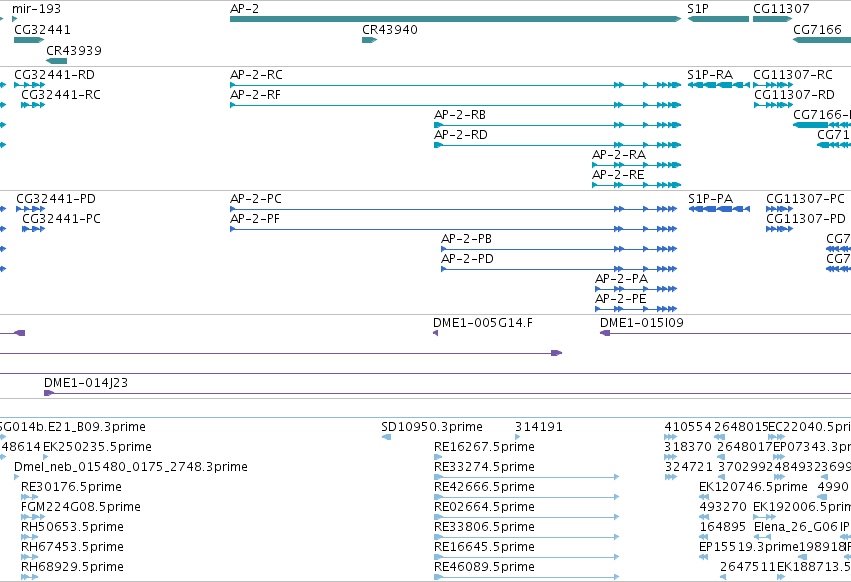The width and height of the screenshot is (851, 582).
Task: Select the S1P-PA protein glyph
Action: [719, 209]
